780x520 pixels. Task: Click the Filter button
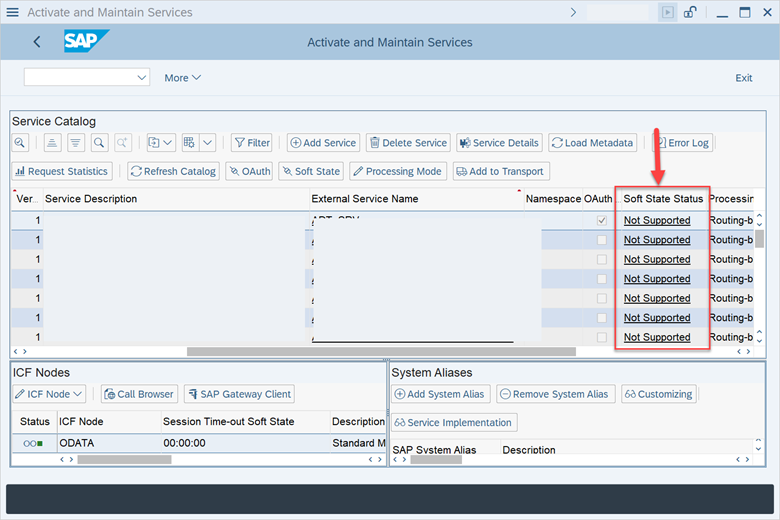click(x=252, y=143)
